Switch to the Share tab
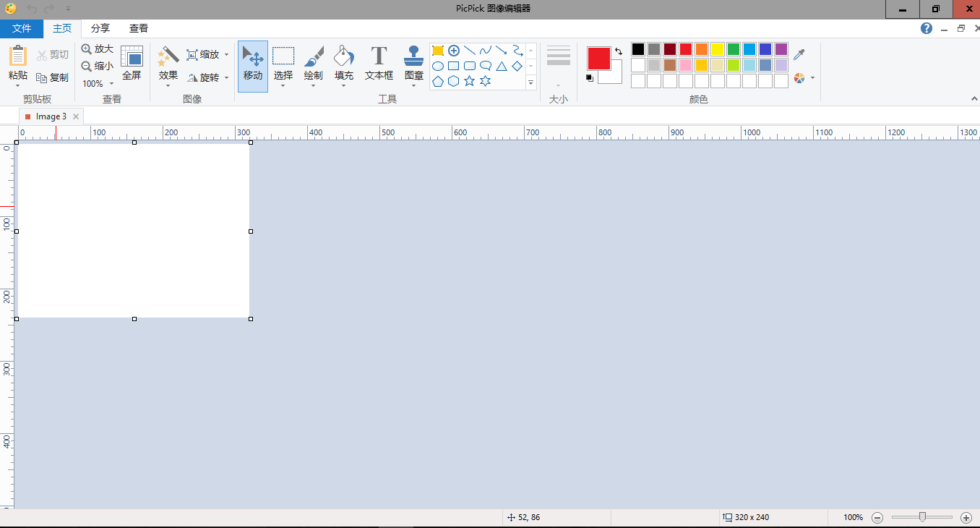This screenshot has width=980, height=528. click(x=100, y=28)
